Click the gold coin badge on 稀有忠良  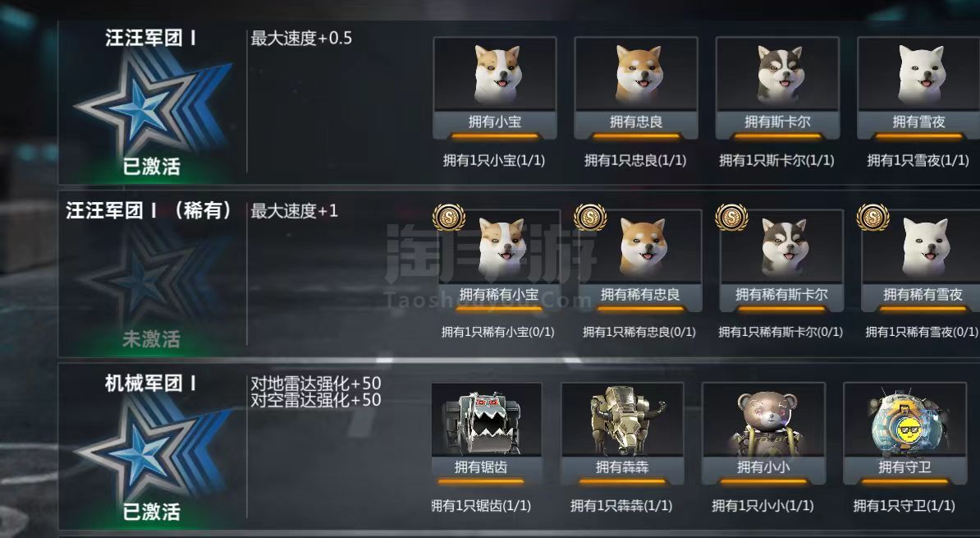coord(590,217)
